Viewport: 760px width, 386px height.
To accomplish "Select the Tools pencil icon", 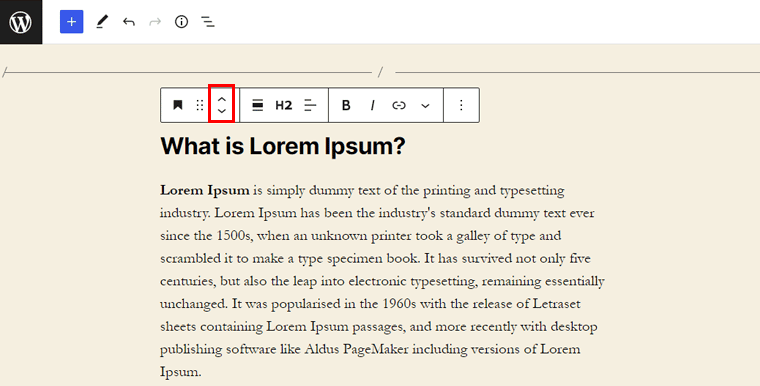I will [x=102, y=22].
